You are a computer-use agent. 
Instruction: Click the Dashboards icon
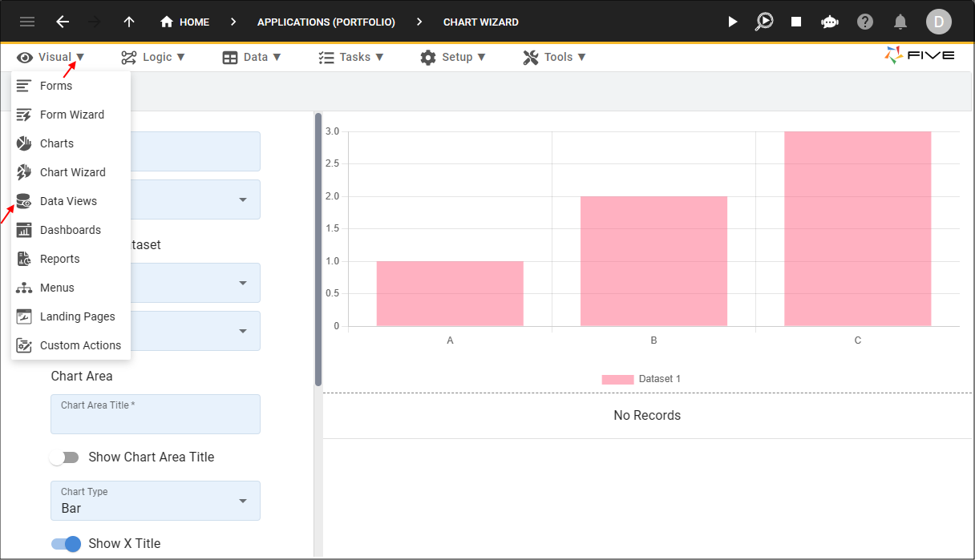click(x=24, y=230)
